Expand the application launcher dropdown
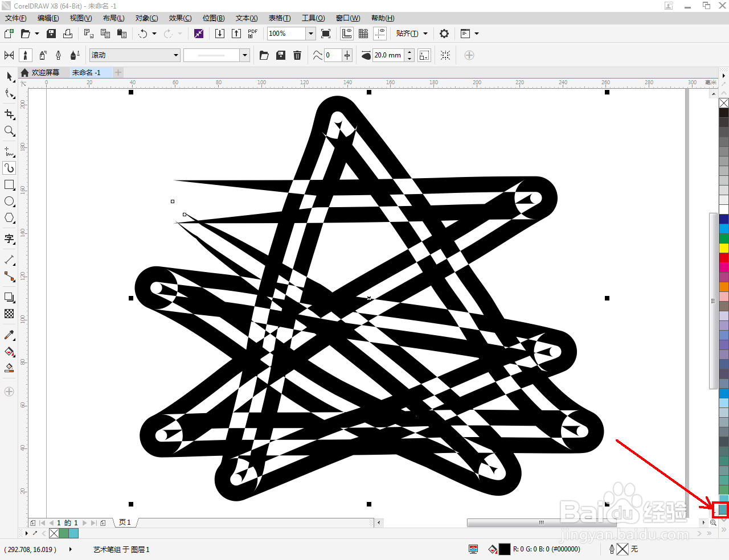 (477, 34)
